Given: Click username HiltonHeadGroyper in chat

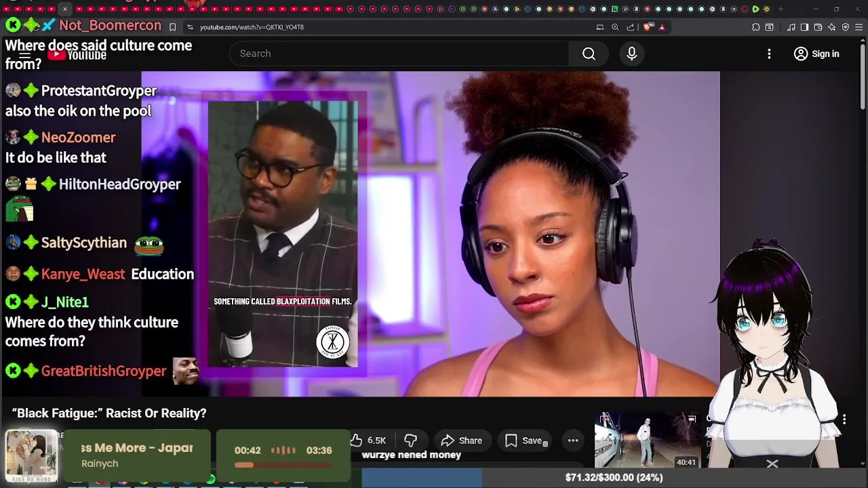Looking at the screenshot, I should (120, 184).
